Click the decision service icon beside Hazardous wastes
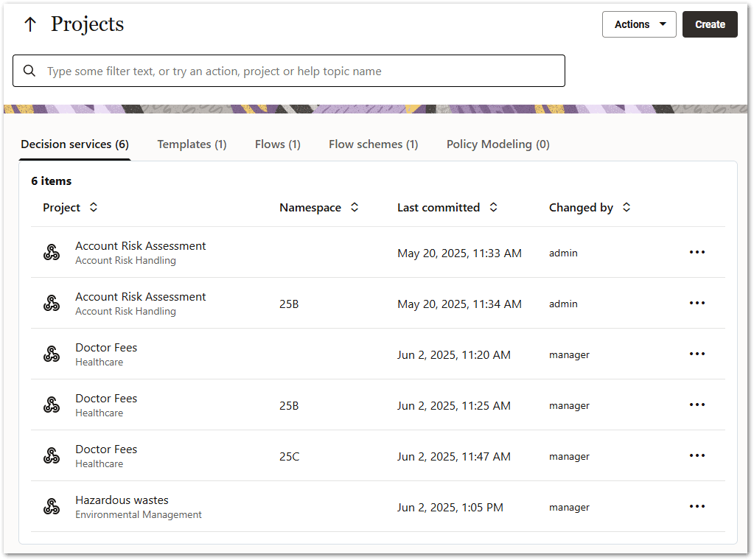Screen dimensions: 754x560 51,506
